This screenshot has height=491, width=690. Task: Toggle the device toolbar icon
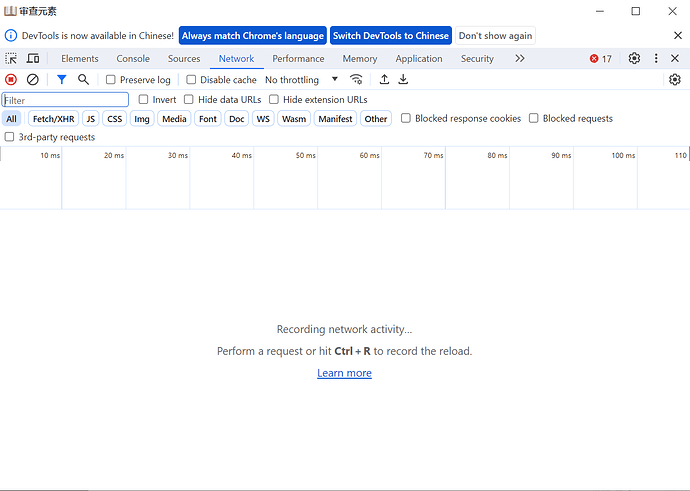click(33, 59)
